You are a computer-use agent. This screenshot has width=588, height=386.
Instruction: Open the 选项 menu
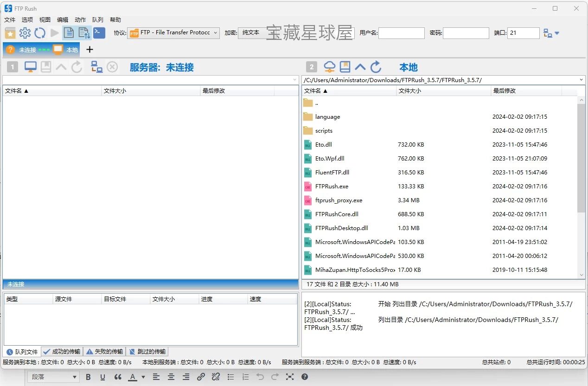[x=27, y=20]
